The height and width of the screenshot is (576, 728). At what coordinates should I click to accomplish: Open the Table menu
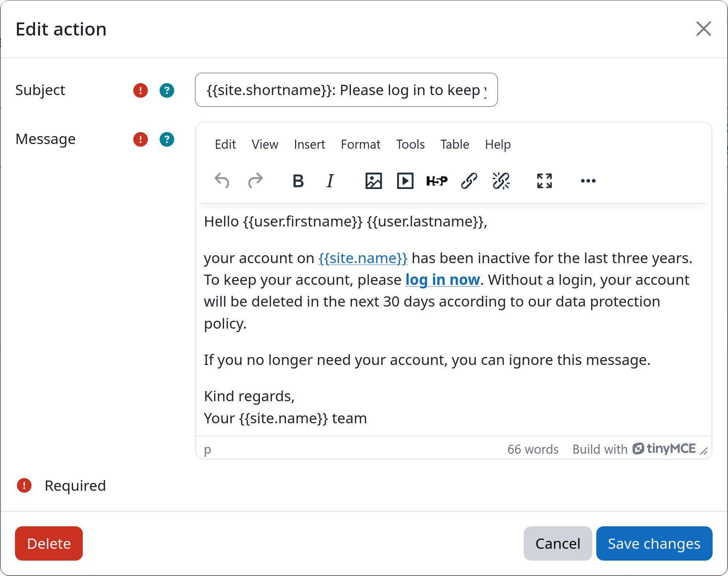[455, 144]
